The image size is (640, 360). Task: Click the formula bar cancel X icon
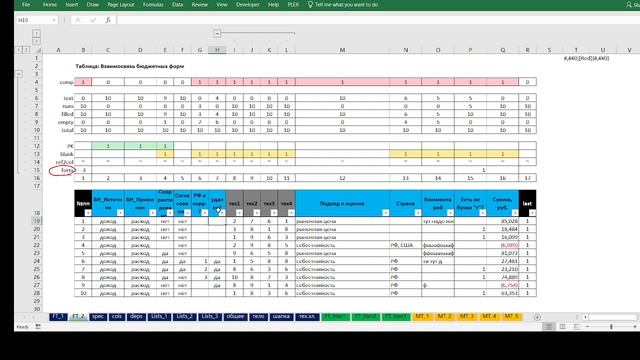point(78,20)
